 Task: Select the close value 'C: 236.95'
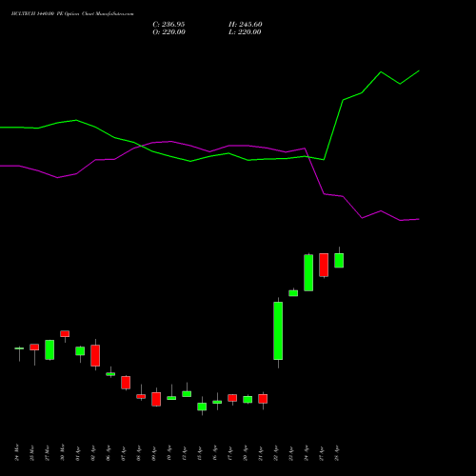[169, 25]
